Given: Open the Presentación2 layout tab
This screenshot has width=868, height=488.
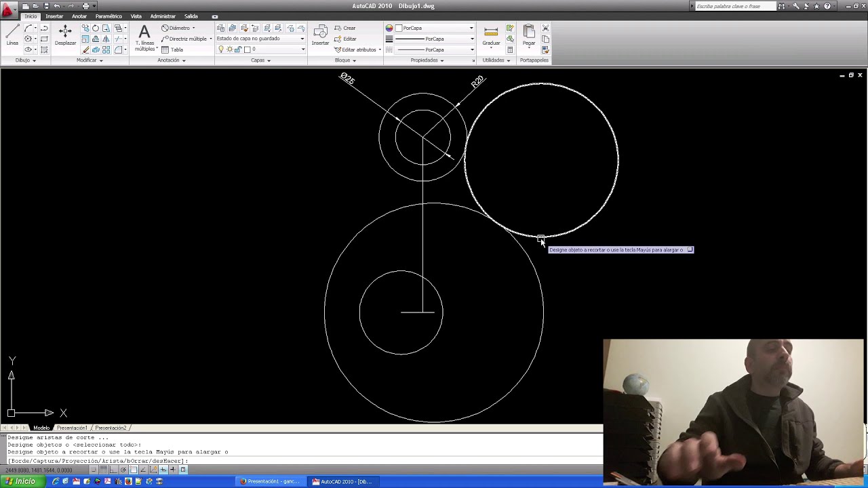Looking at the screenshot, I should coord(111,428).
